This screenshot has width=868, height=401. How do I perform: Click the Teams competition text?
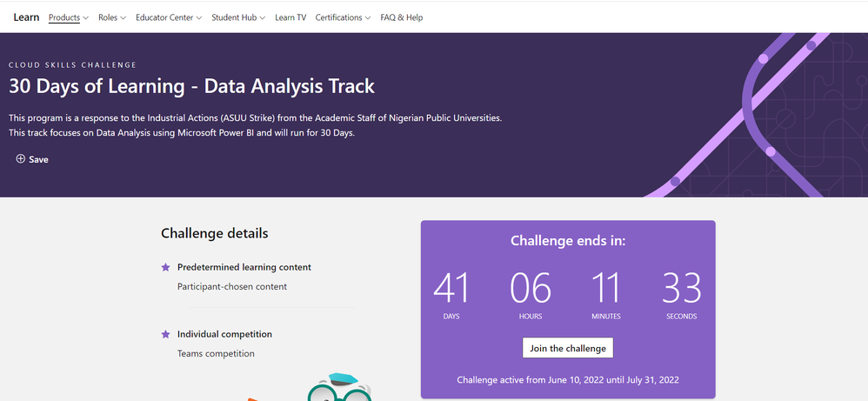coord(216,353)
